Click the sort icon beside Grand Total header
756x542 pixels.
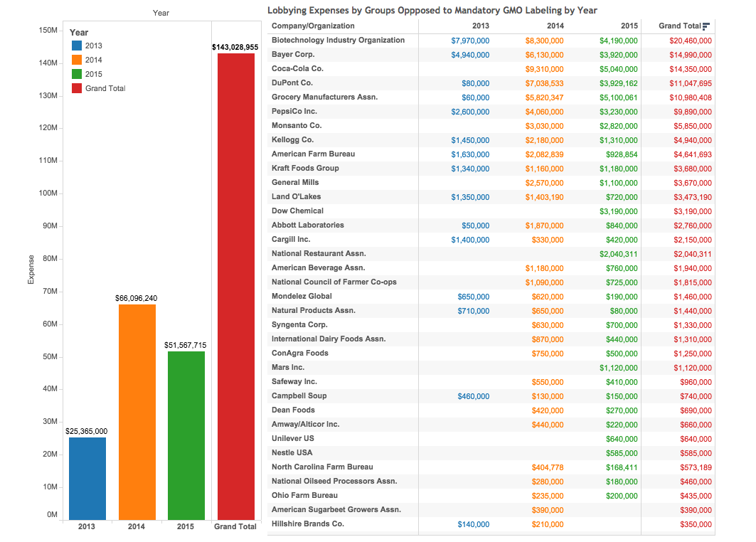click(706, 26)
